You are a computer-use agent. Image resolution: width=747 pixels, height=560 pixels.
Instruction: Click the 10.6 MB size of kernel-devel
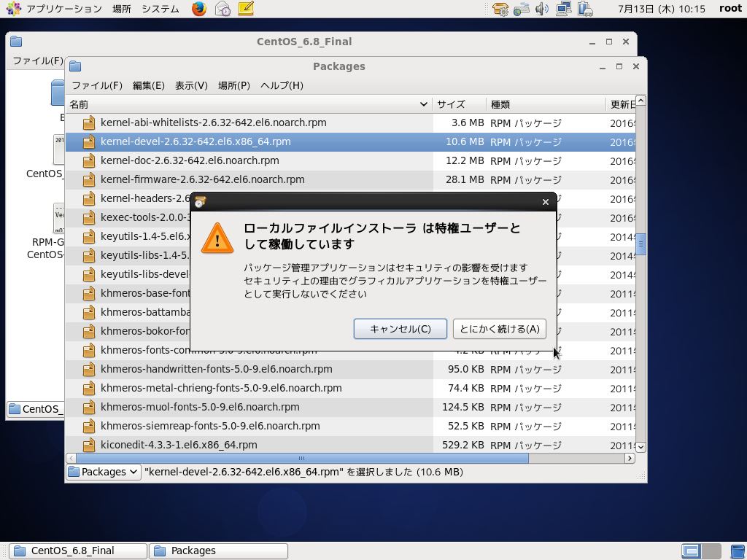465,142
